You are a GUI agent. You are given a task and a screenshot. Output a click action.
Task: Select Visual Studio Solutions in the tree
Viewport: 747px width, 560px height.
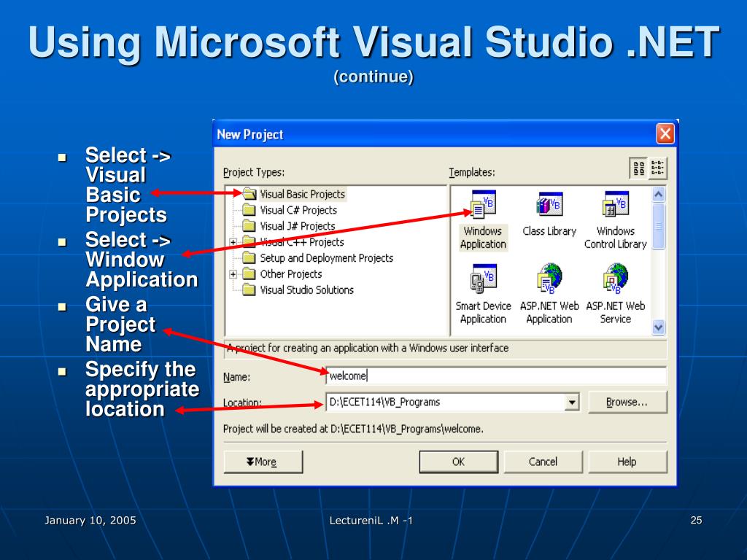pyautogui.click(x=307, y=289)
